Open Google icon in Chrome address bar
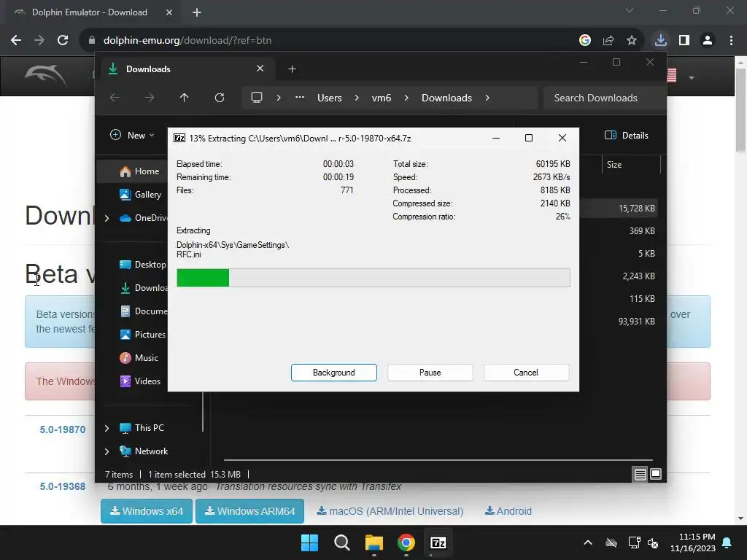This screenshot has height=560, width=747. pos(585,40)
